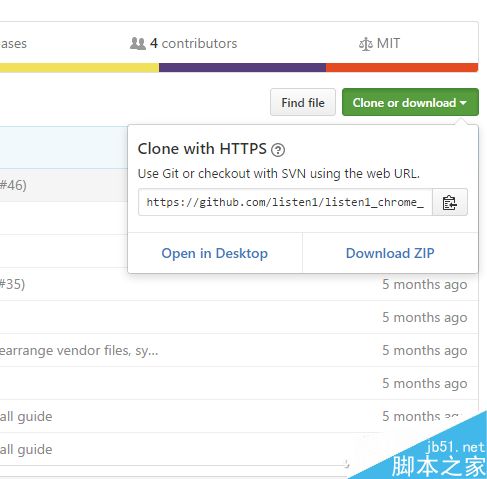Open the MIT license page

pos(388,43)
